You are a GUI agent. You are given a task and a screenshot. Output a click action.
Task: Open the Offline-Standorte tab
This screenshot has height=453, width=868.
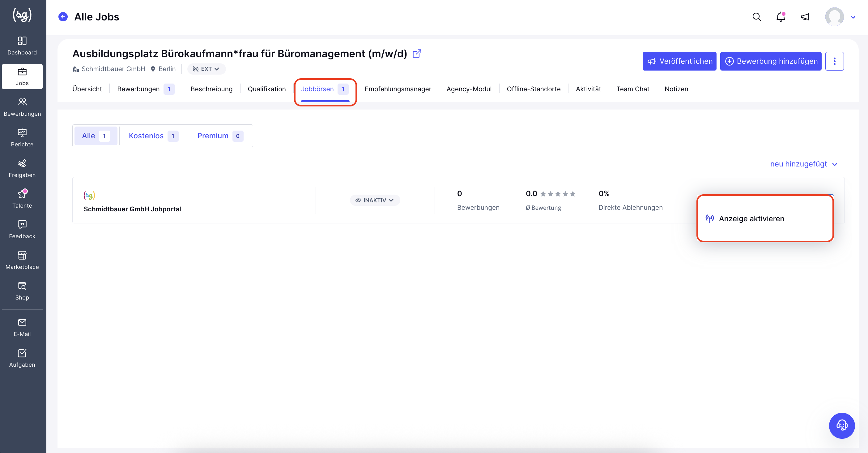point(534,89)
